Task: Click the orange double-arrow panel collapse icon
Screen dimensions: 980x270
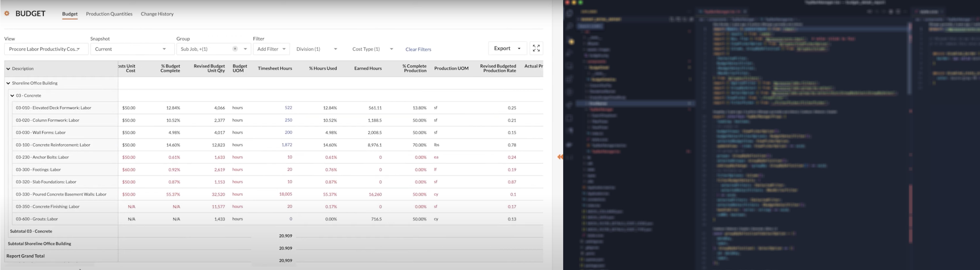Action: click(560, 157)
